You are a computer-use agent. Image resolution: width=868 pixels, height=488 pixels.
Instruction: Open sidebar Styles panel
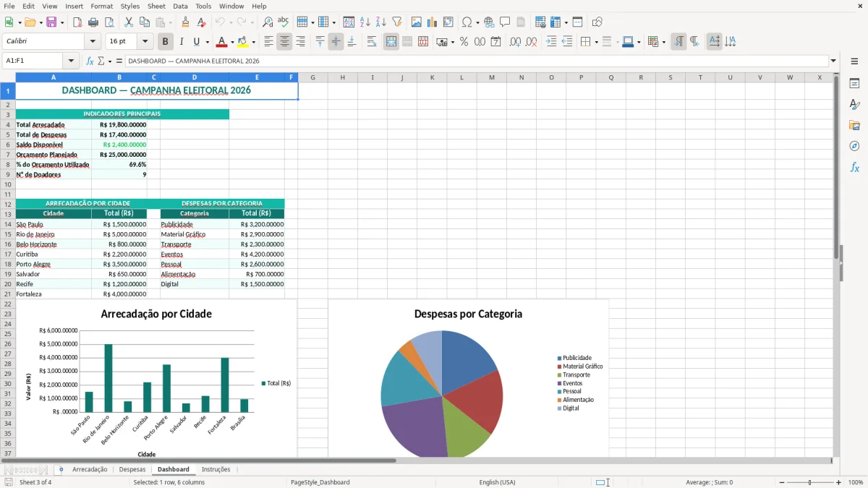click(854, 105)
